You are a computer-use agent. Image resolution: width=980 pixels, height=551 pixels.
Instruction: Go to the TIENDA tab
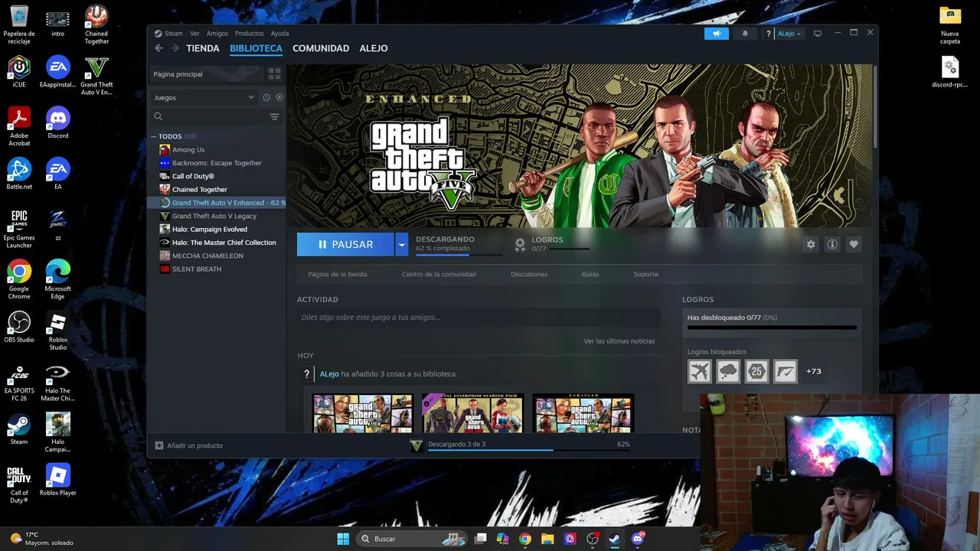203,48
